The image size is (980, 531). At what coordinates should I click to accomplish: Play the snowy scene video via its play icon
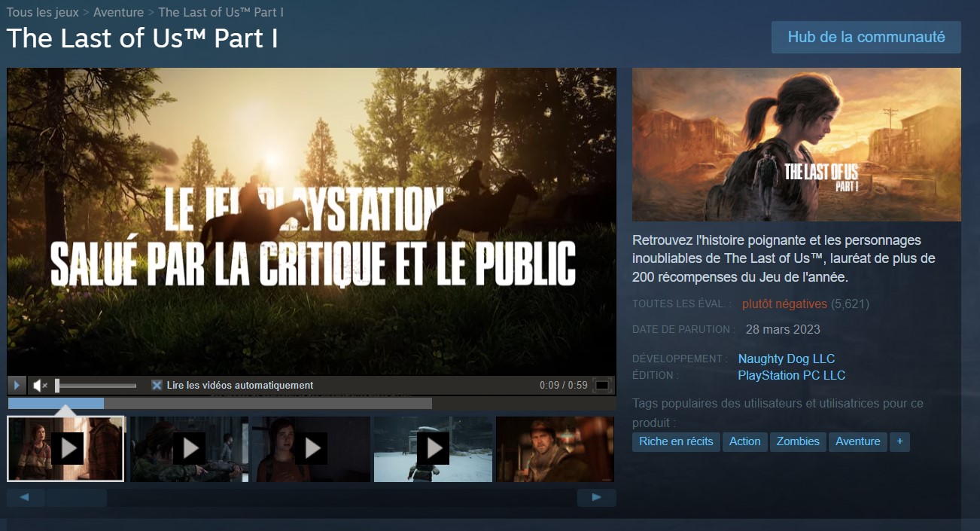433,449
